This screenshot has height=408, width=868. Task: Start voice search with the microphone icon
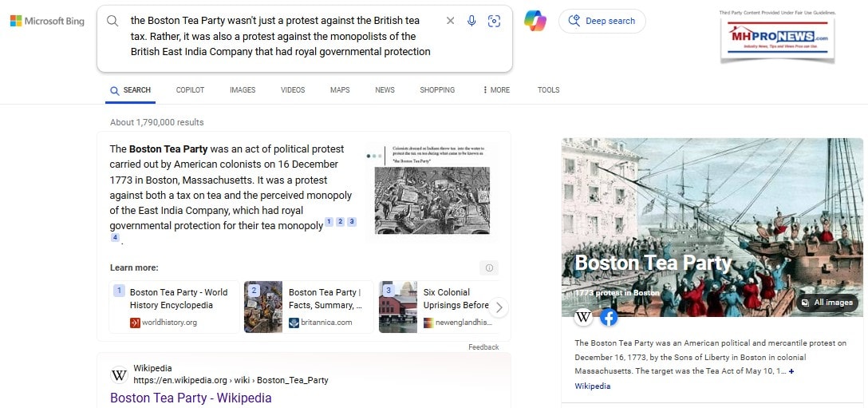click(x=471, y=21)
